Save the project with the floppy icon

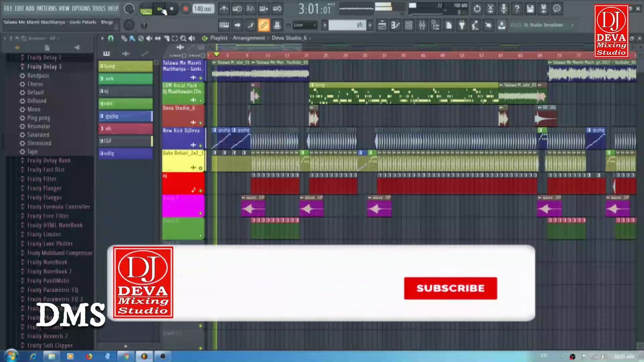coord(530,9)
